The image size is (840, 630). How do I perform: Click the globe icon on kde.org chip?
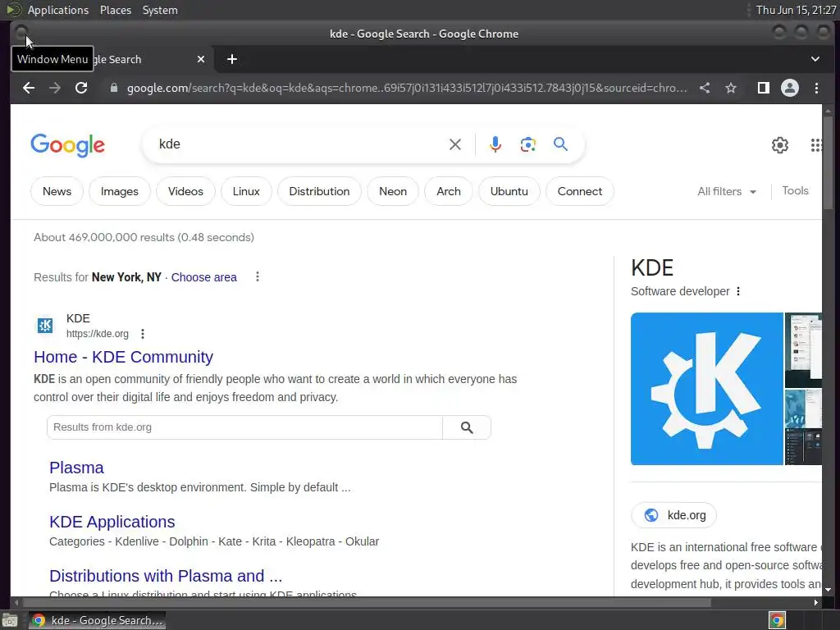(651, 515)
